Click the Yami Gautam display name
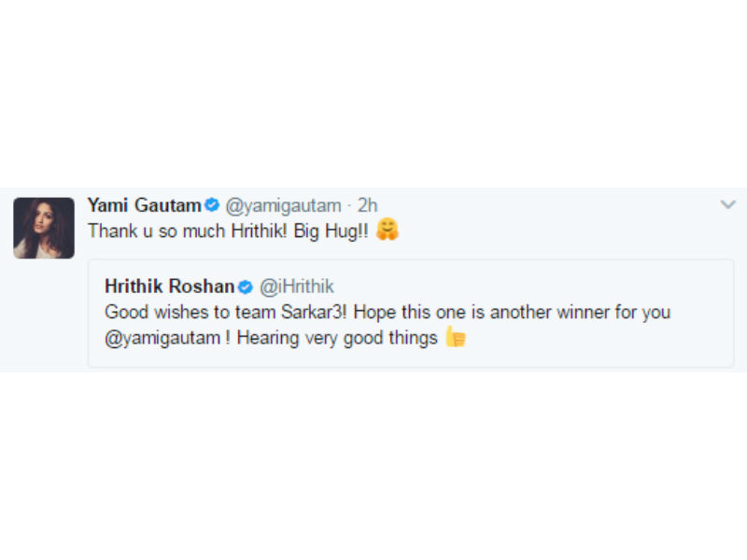The width and height of the screenshot is (747, 560). tap(144, 205)
